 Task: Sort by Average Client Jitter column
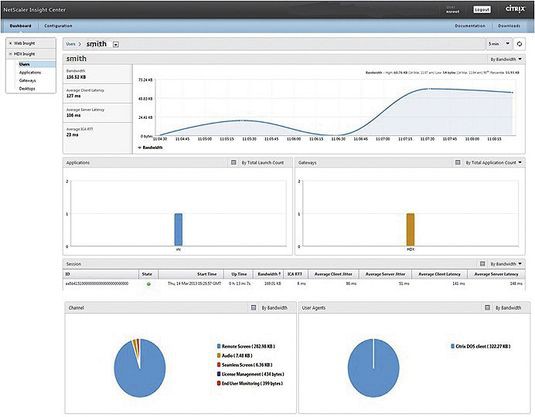[x=334, y=274]
